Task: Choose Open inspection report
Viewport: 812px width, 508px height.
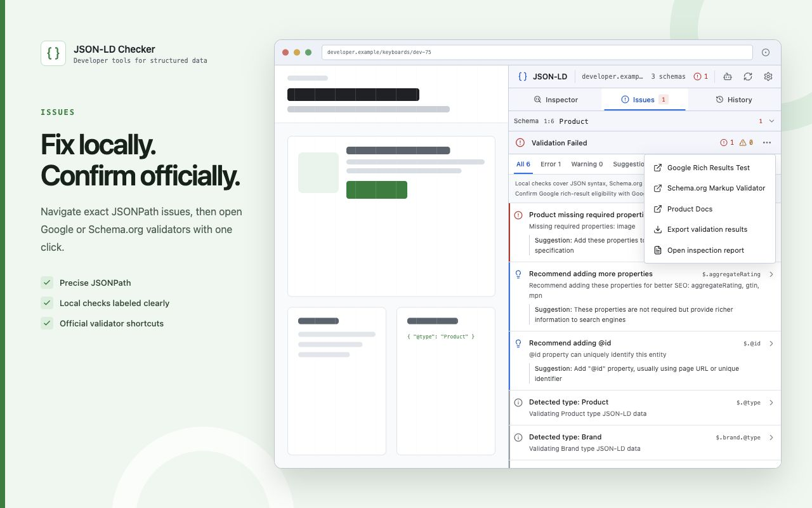Action: click(710, 250)
